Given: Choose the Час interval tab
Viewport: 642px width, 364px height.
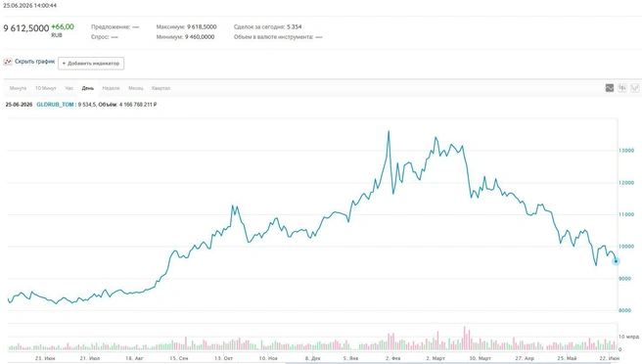Looking at the screenshot, I should coord(69,88).
